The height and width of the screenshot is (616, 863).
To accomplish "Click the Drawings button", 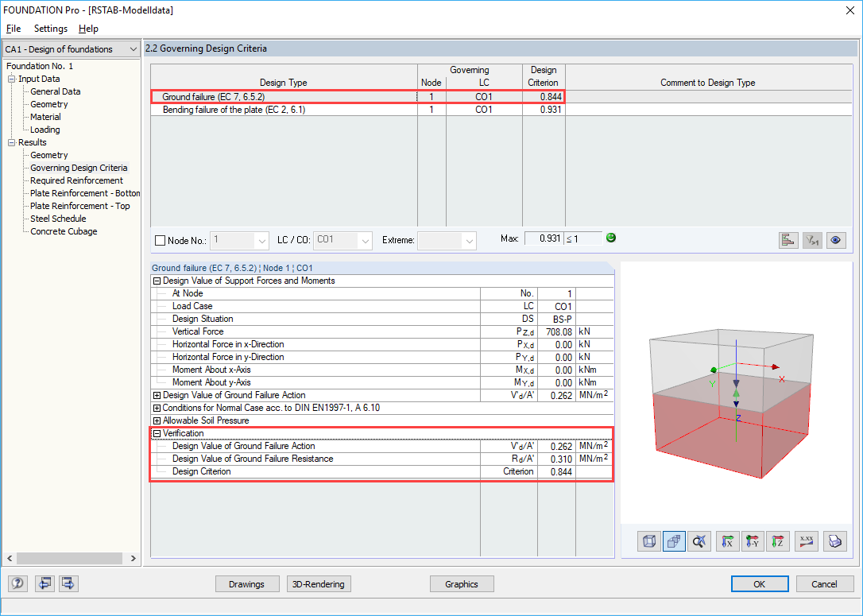I will pyautogui.click(x=246, y=584).
